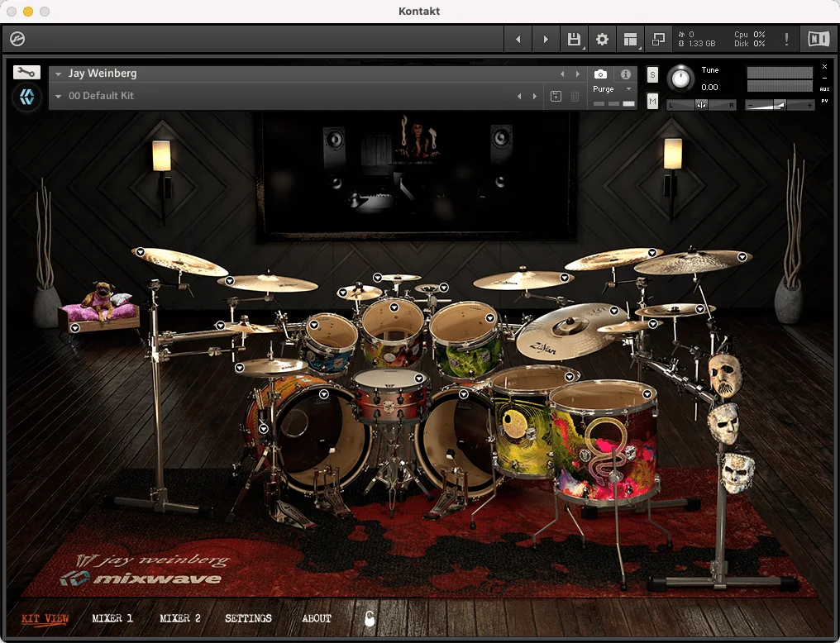The height and width of the screenshot is (643, 840).
Task: Open dropdown on hi-hat beside the left kick
Action: click(x=240, y=367)
